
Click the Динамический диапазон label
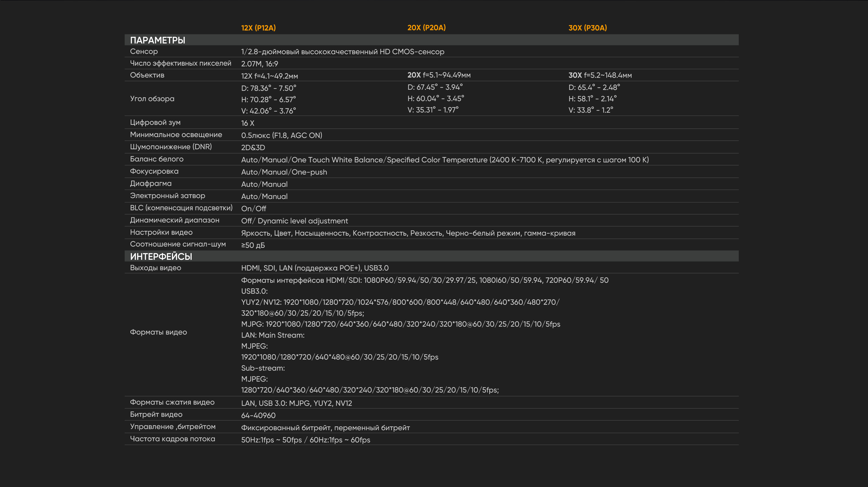[175, 220]
